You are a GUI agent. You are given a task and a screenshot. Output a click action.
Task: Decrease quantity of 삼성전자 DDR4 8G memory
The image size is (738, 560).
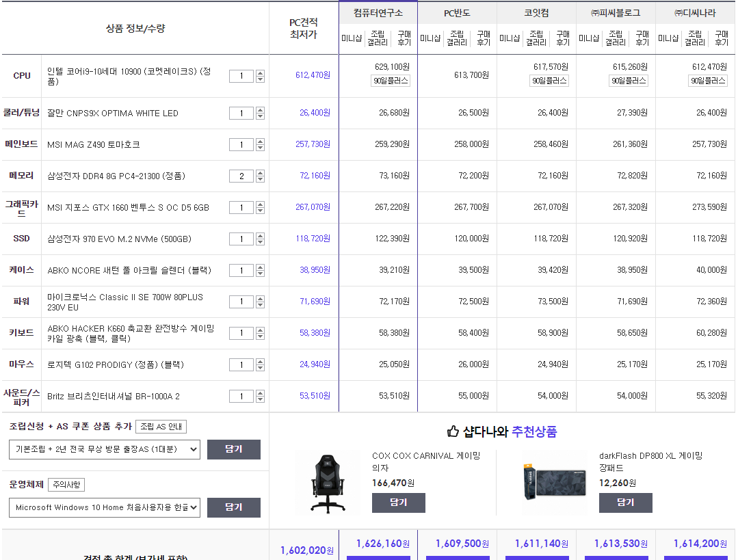[261, 179]
